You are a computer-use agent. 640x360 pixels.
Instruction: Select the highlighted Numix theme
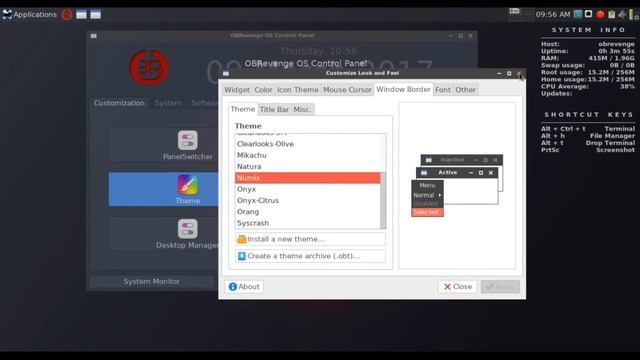click(307, 178)
